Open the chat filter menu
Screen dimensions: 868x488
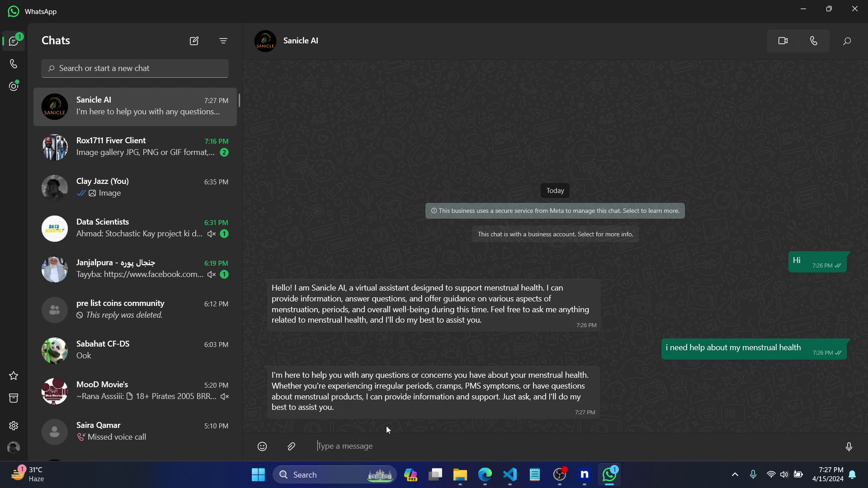point(223,41)
